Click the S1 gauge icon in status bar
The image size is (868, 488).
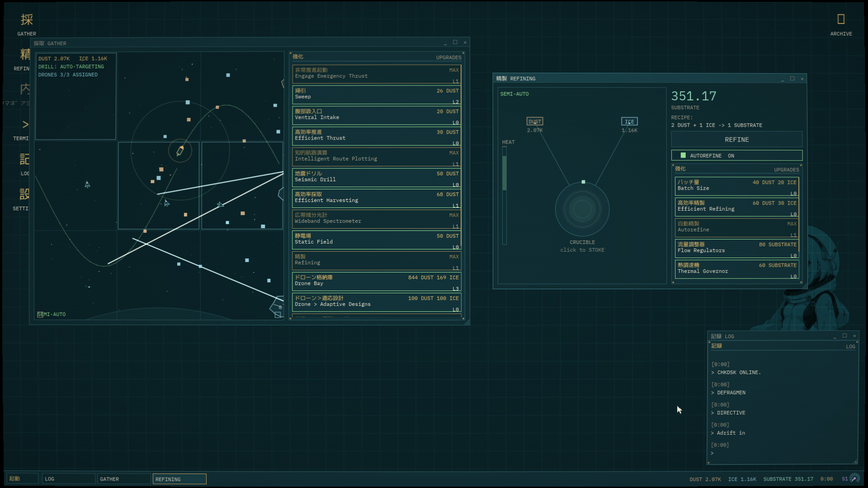tap(854, 479)
